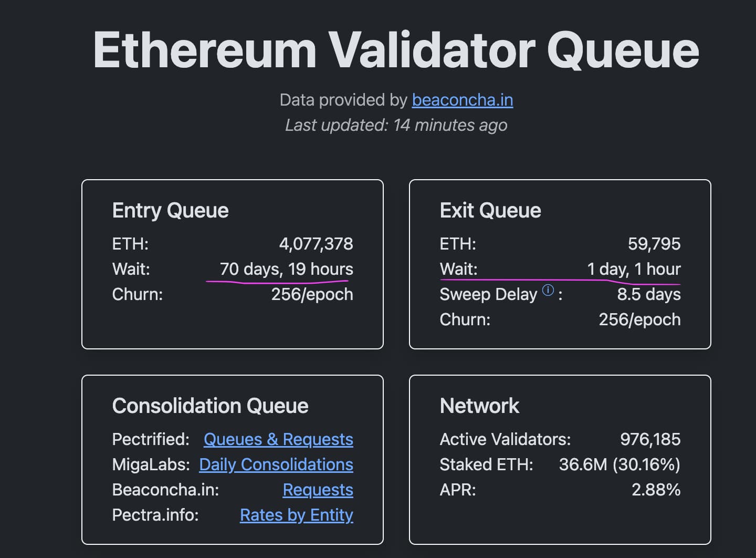Open the beaconcha.in data provider link

[462, 100]
